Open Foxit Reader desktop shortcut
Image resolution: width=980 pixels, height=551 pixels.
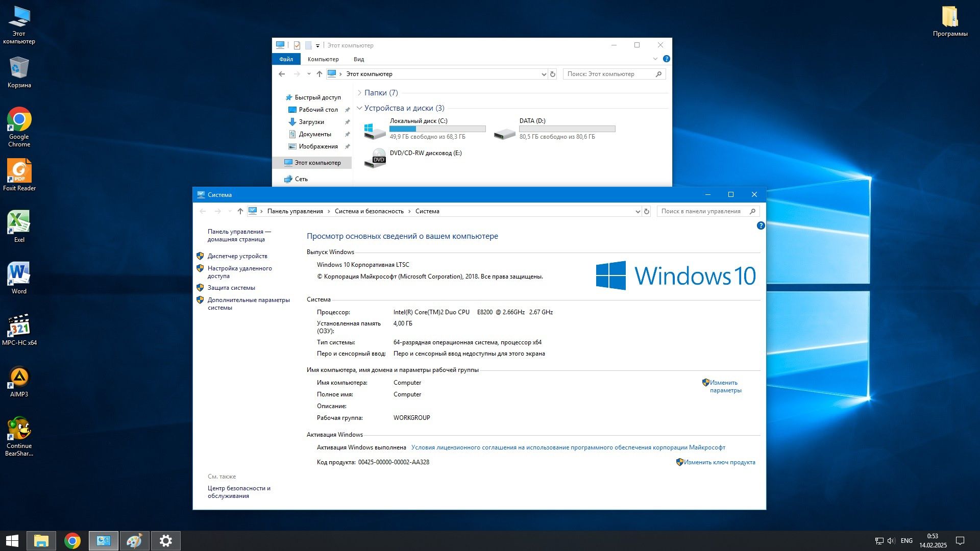19,175
